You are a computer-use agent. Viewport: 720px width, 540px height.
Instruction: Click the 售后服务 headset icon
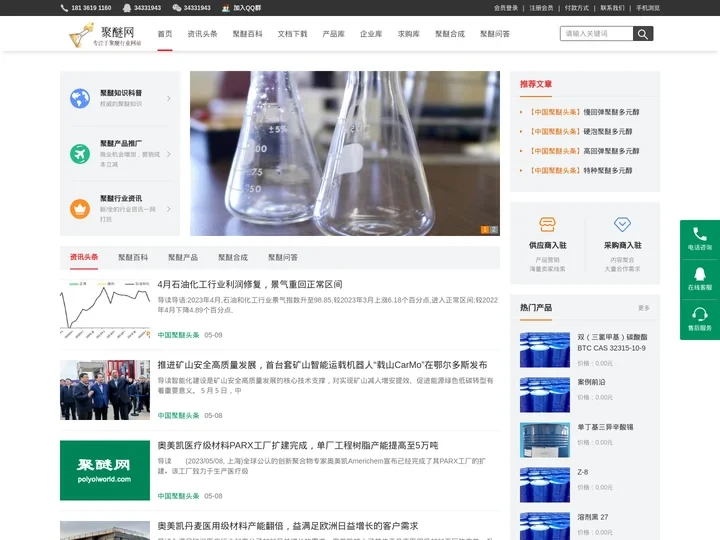699,314
